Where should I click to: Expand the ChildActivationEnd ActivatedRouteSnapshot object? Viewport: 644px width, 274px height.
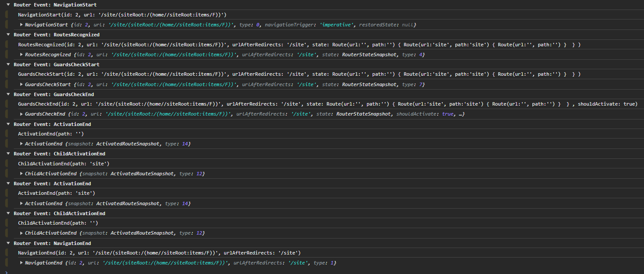click(21, 173)
